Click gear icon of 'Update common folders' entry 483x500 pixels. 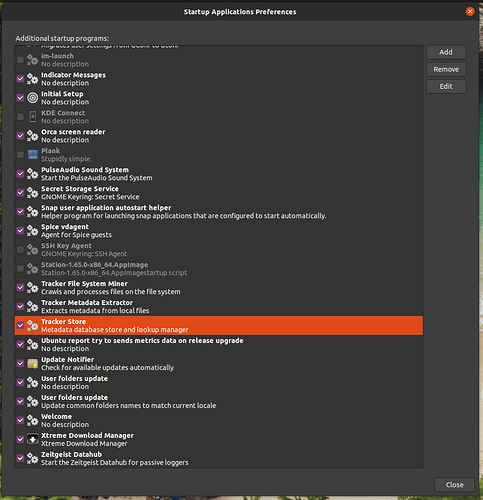[32, 402]
